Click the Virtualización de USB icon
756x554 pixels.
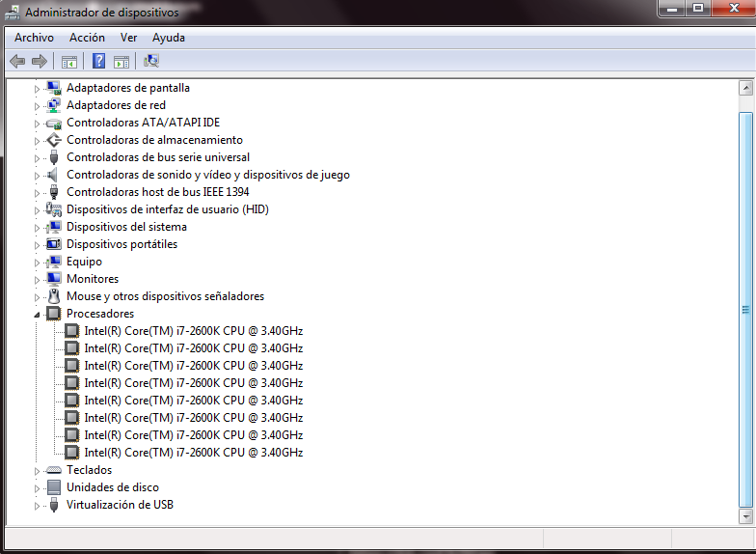[54, 505]
